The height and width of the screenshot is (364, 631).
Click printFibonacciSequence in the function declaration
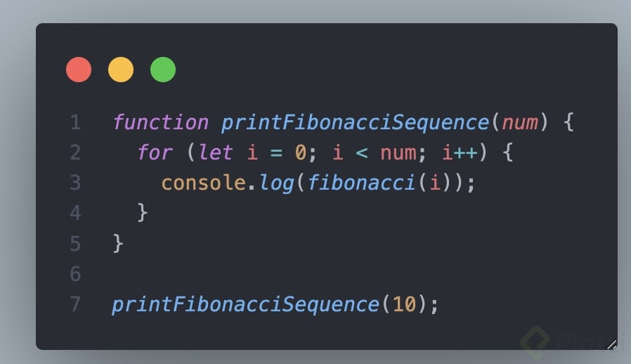tap(355, 123)
